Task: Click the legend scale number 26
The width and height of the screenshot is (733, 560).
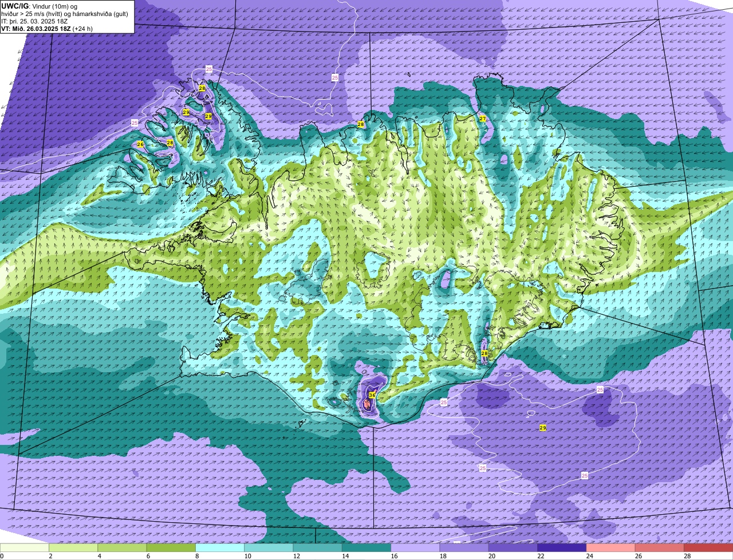Action: [x=638, y=556]
